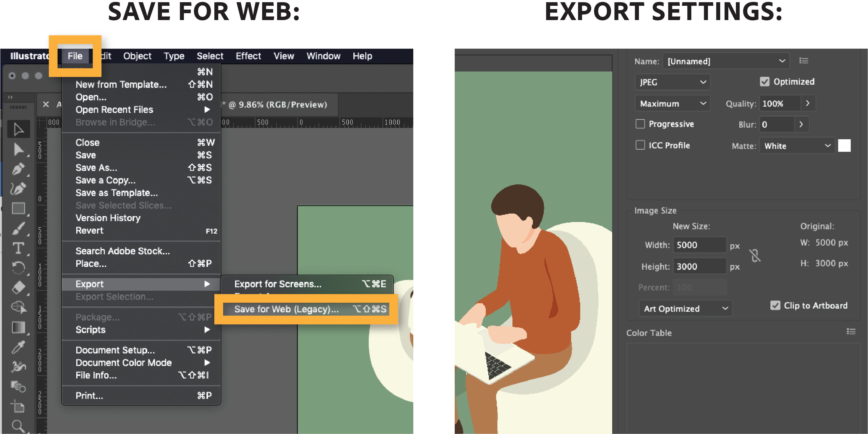Click the constrain proportions link icon

755,256
